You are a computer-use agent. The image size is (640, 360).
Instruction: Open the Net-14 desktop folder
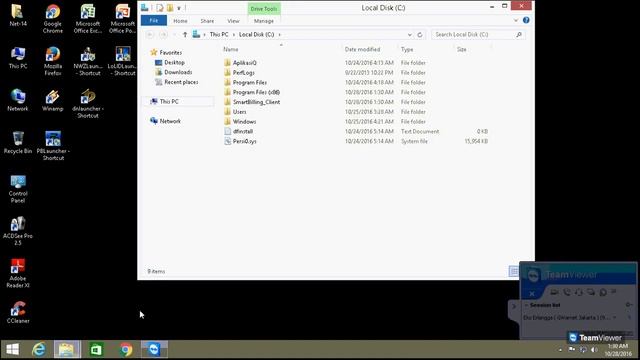(18, 16)
